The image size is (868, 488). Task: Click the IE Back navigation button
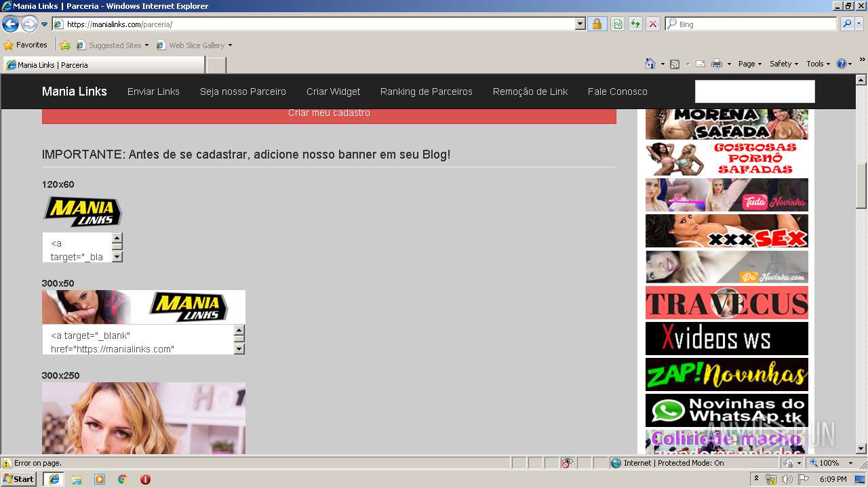[x=10, y=24]
